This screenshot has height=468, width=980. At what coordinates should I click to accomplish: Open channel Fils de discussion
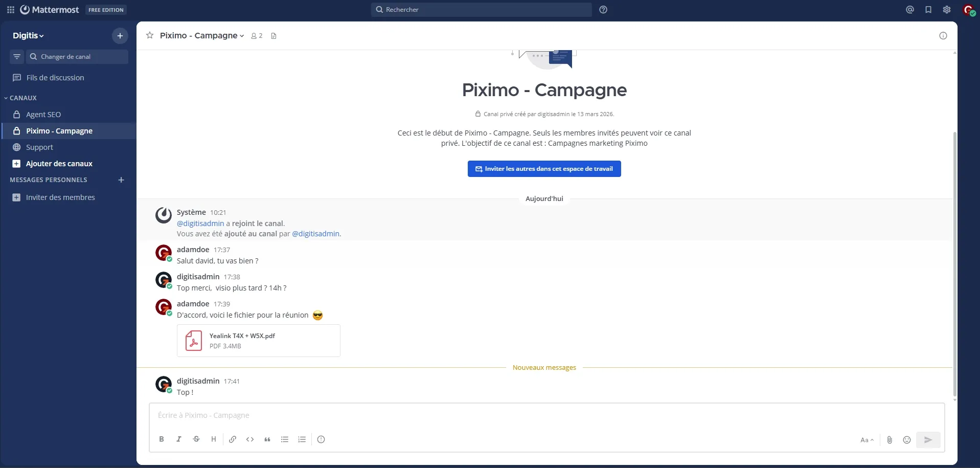pos(55,77)
